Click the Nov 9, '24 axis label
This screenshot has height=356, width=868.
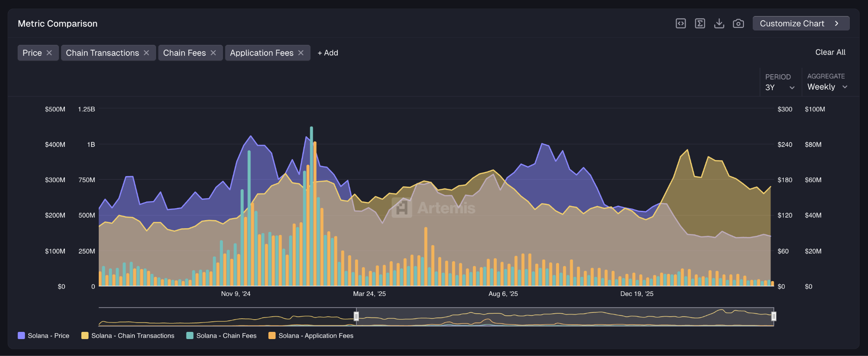(x=236, y=294)
